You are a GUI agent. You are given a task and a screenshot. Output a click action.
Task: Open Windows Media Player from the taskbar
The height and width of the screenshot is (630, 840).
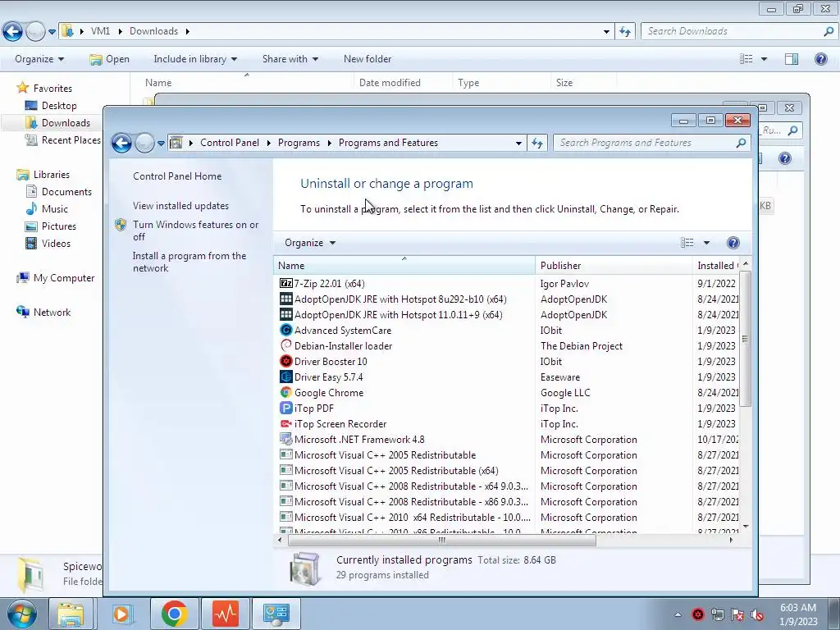(x=121, y=614)
